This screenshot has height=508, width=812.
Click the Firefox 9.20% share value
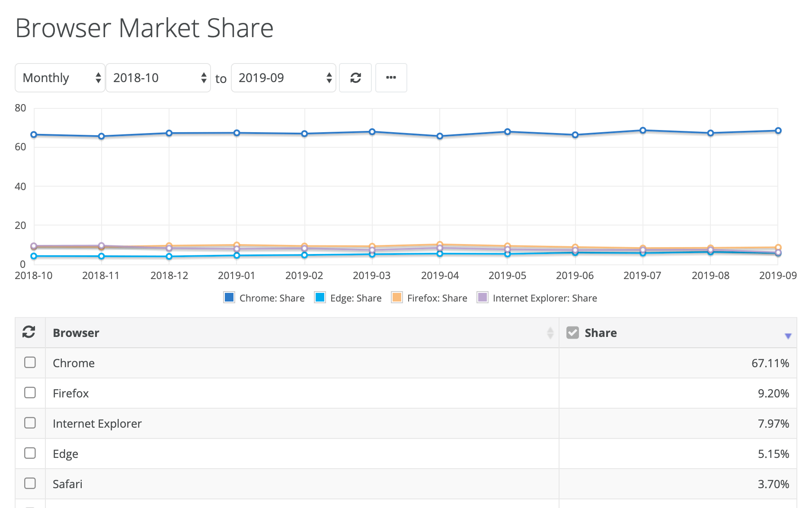click(x=773, y=394)
